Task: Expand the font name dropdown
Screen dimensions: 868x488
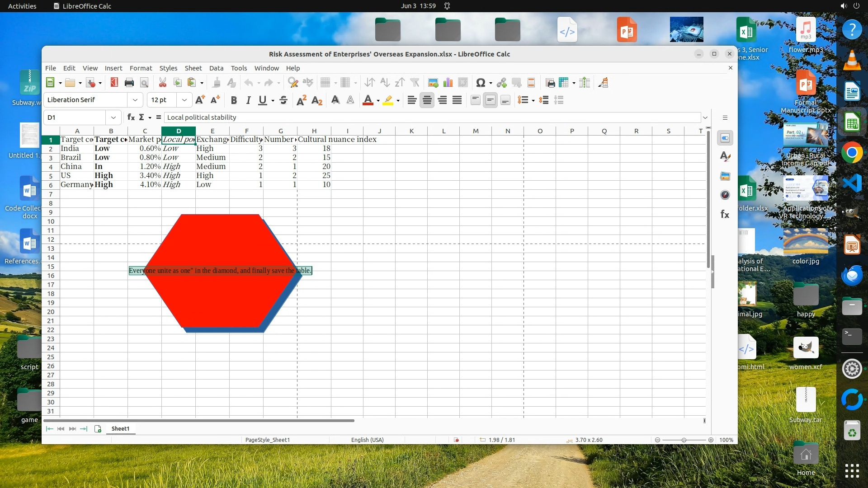Action: pyautogui.click(x=135, y=100)
